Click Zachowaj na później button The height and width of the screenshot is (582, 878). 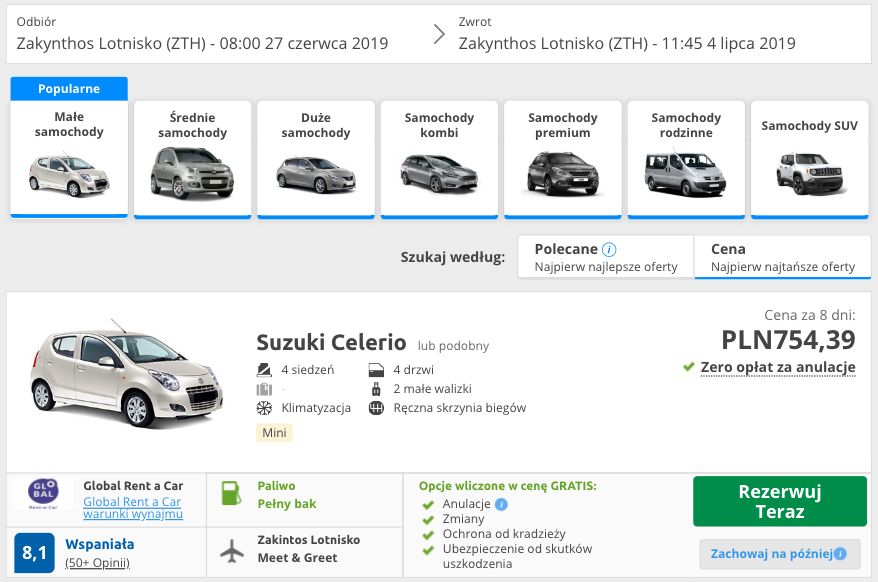click(x=779, y=554)
